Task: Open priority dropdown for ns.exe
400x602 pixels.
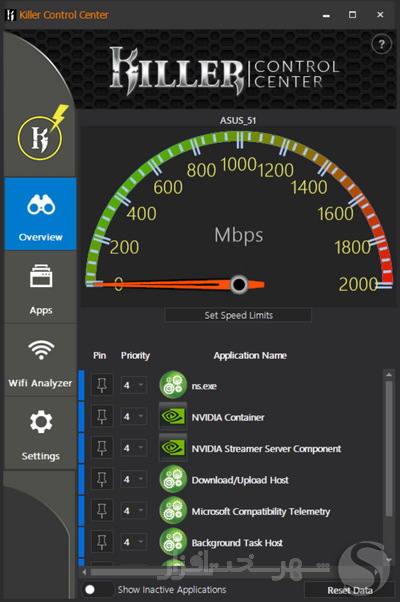Action: coord(133,385)
